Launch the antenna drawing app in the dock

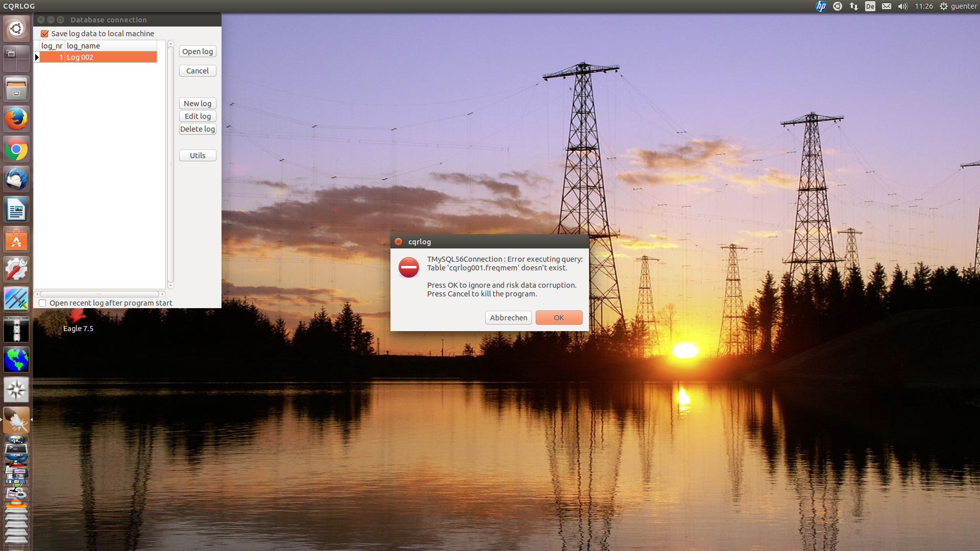[16, 300]
